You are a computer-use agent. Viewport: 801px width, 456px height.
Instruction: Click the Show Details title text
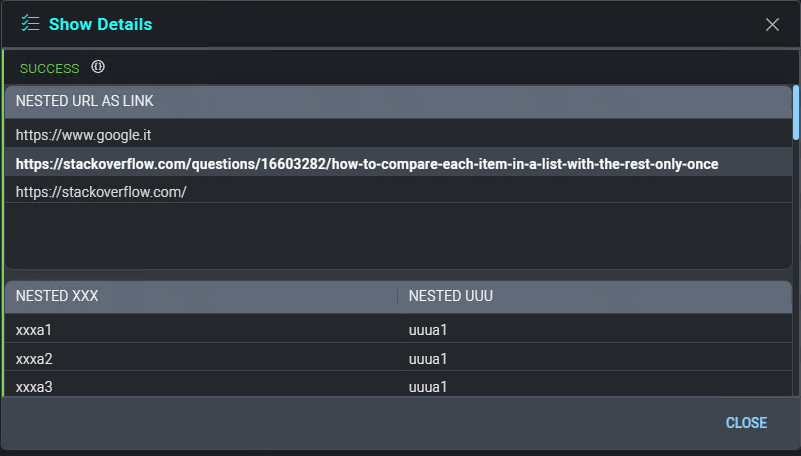pyautogui.click(x=100, y=24)
